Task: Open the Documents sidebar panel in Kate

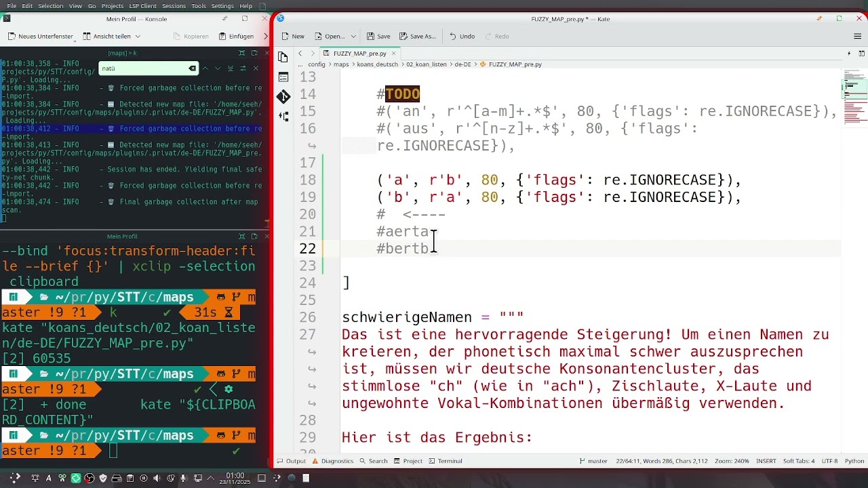Action: (283, 57)
